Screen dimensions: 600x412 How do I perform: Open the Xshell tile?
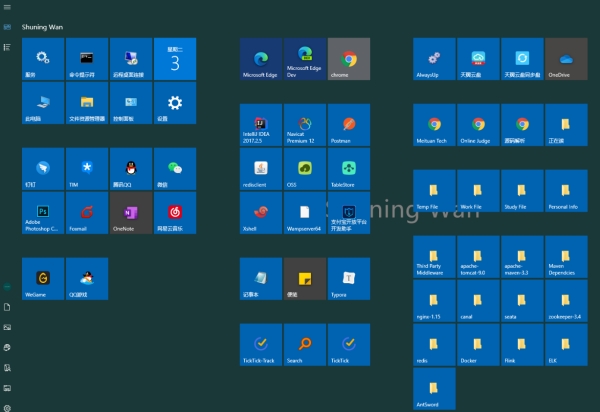point(260,213)
